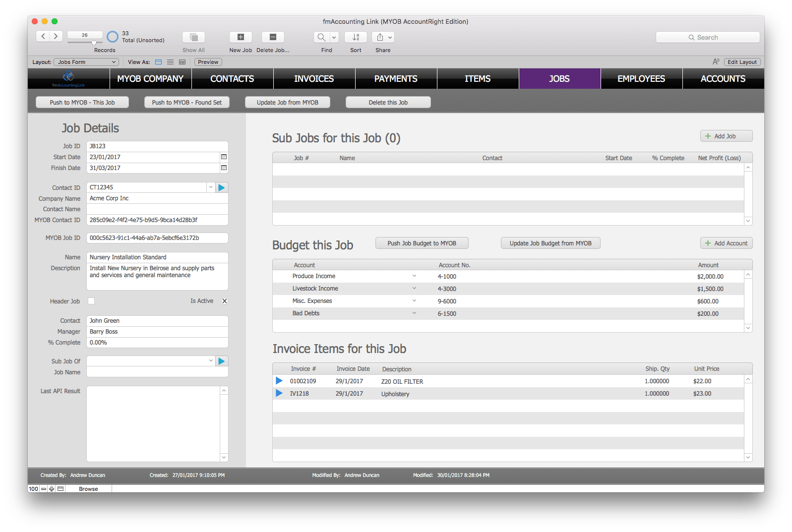The width and height of the screenshot is (792, 532).
Task: Expand the Find options dropdown arrow
Action: [334, 37]
